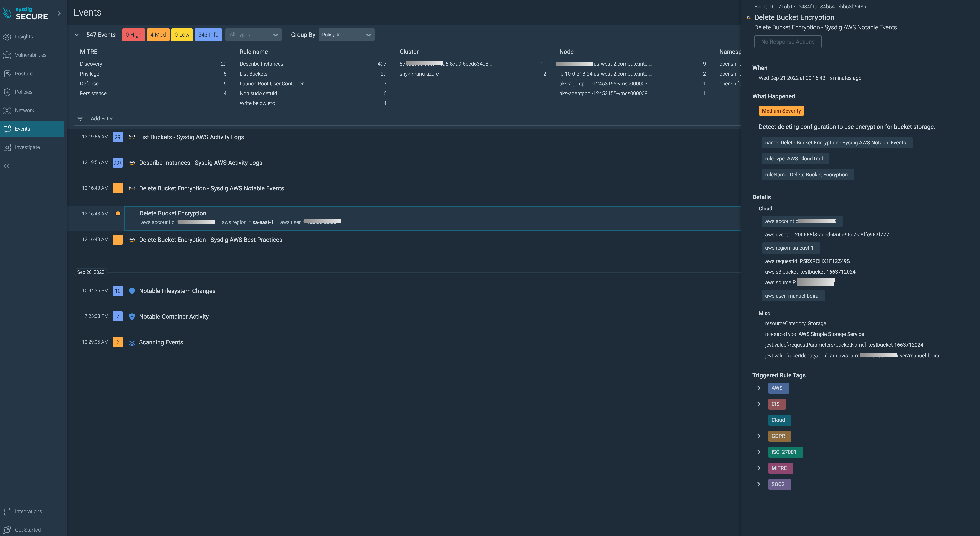Click count badge 29 on List Buckets
The width and height of the screenshot is (980, 536).
118,137
